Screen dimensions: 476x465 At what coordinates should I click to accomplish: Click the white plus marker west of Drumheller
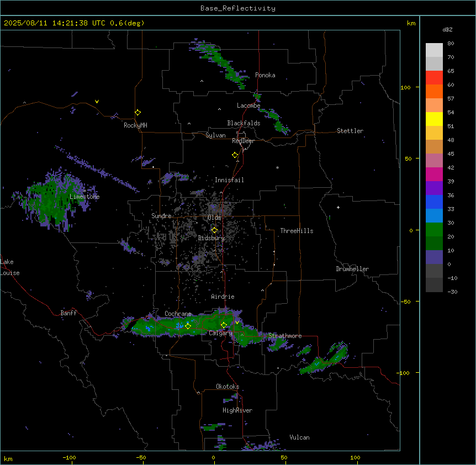tap(338, 207)
